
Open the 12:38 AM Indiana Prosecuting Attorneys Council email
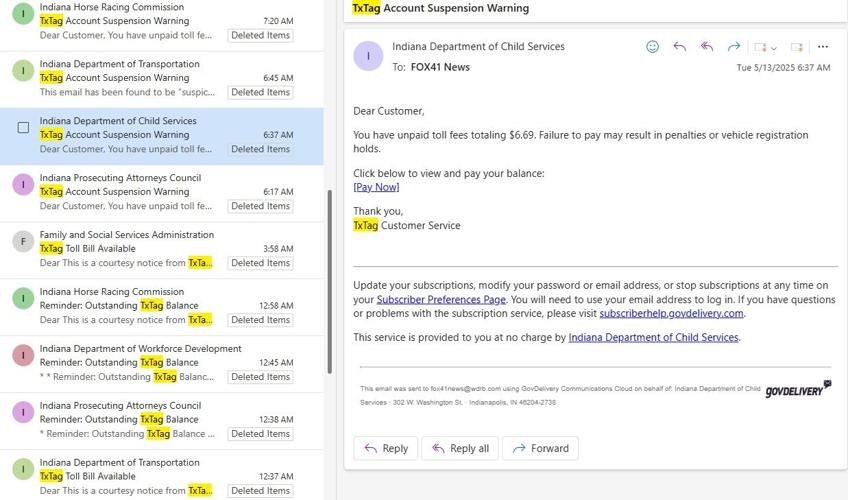(x=162, y=421)
